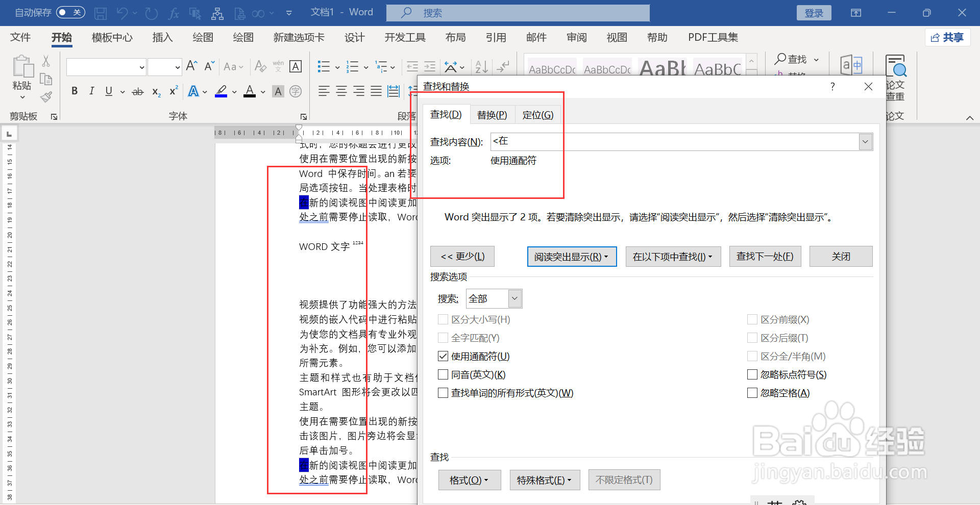Screen dimensions: 980x505
Task: Check 忽略空格(A) checkbox
Action: point(752,393)
